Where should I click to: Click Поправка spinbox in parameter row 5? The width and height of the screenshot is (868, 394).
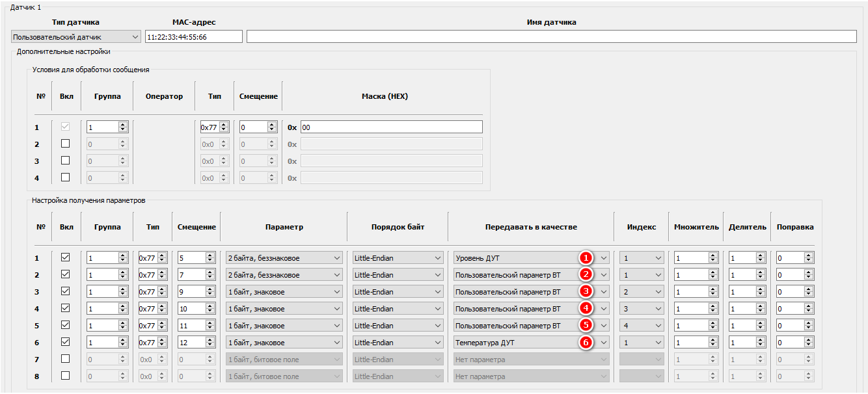pos(794,326)
